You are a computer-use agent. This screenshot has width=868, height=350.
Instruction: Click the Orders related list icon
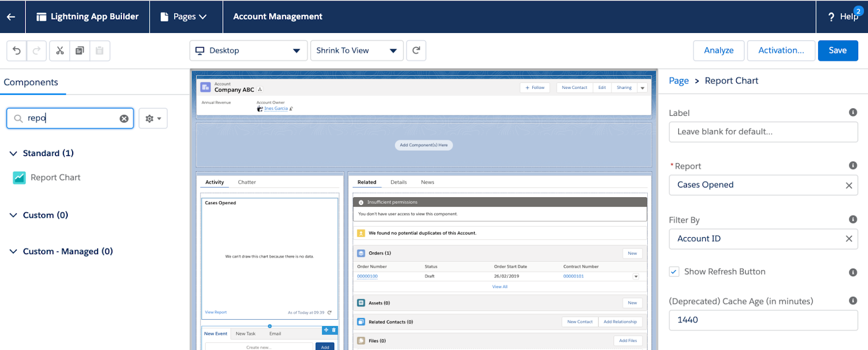[361, 253]
